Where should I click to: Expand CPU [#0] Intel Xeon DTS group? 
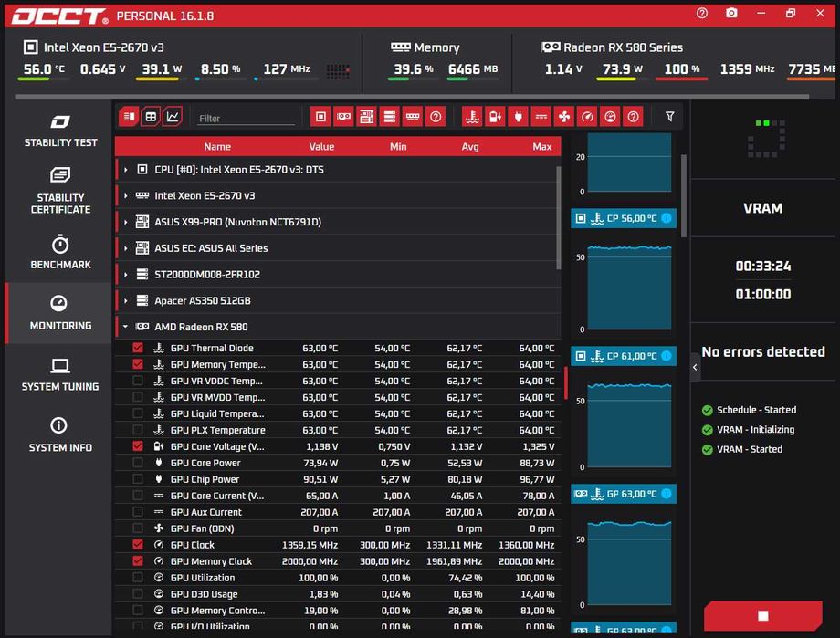[x=125, y=169]
